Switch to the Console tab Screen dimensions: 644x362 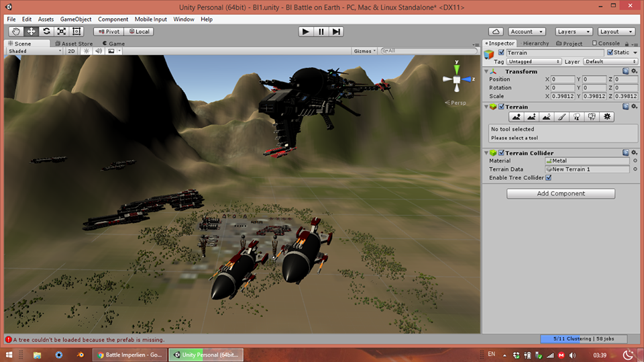[x=606, y=43]
